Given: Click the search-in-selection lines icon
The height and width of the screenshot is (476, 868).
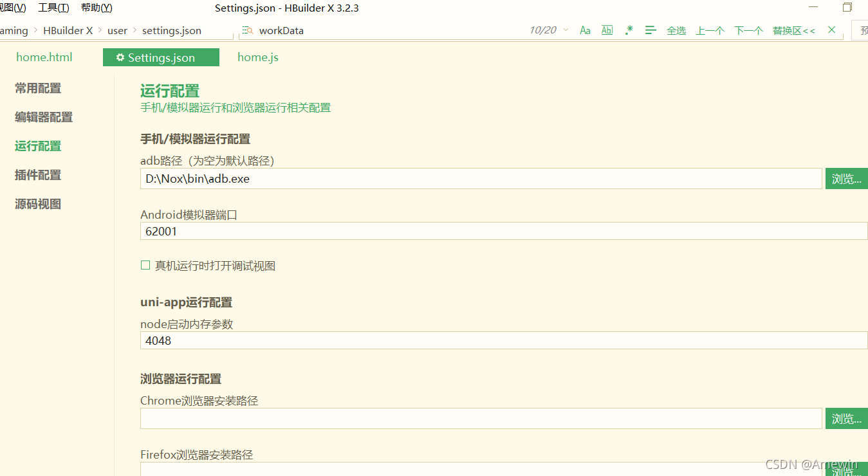Looking at the screenshot, I should tap(651, 30).
